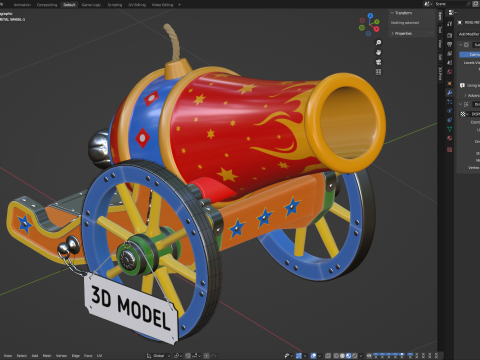
Task: Collapse the second modifier panel
Action: pos(461,104)
